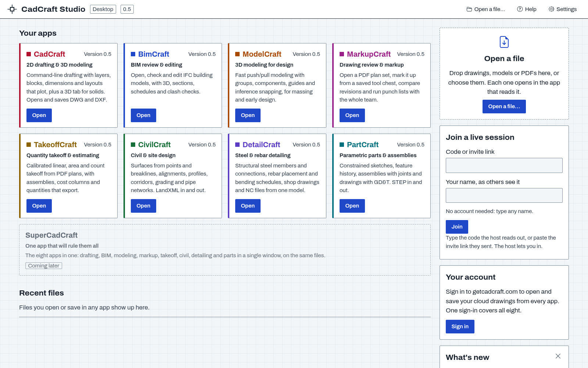
Task: Focus the Code or invite link field
Action: 504,165
